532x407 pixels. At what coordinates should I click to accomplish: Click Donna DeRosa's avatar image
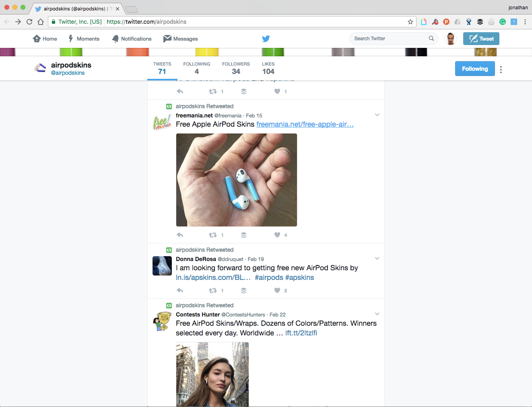(x=162, y=266)
